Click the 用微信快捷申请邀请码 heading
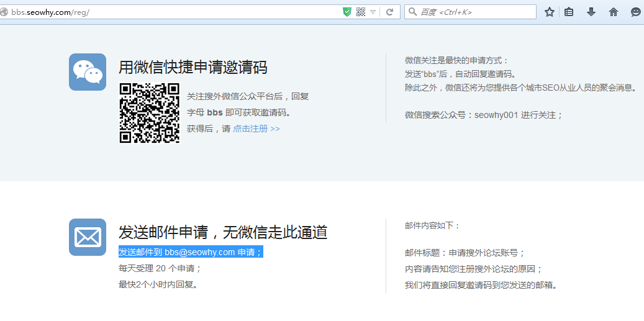 [193, 68]
